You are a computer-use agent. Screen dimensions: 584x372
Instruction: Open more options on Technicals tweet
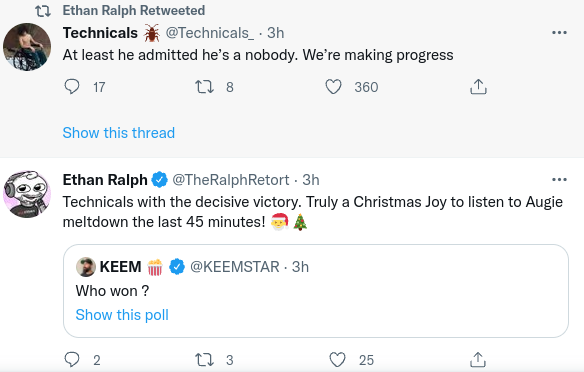559,33
